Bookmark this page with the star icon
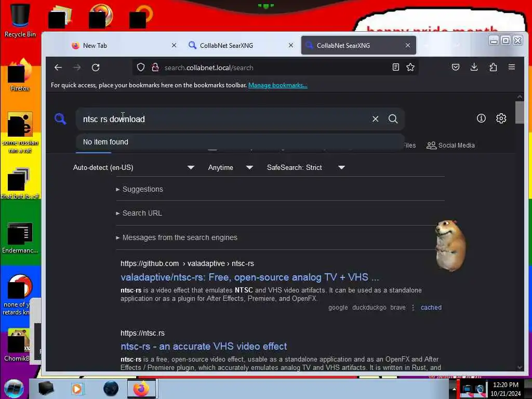The width and height of the screenshot is (532, 399). point(410,67)
